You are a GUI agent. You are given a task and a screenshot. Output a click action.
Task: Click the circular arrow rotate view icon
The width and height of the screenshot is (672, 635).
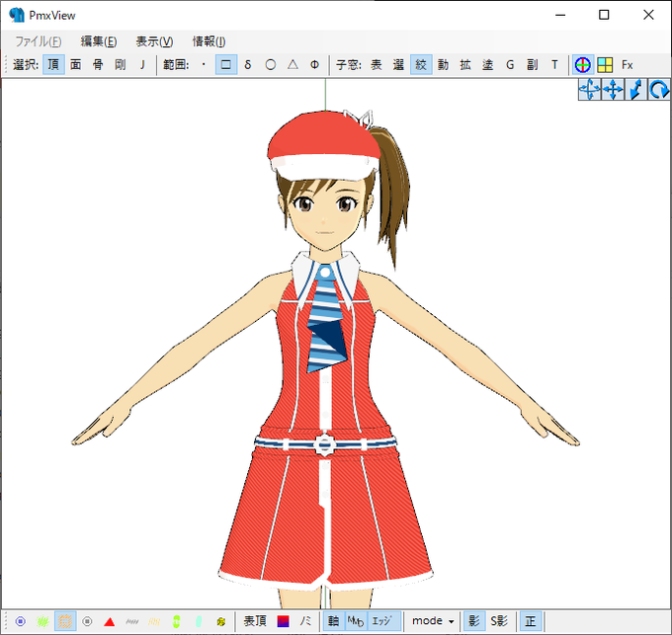[x=659, y=90]
